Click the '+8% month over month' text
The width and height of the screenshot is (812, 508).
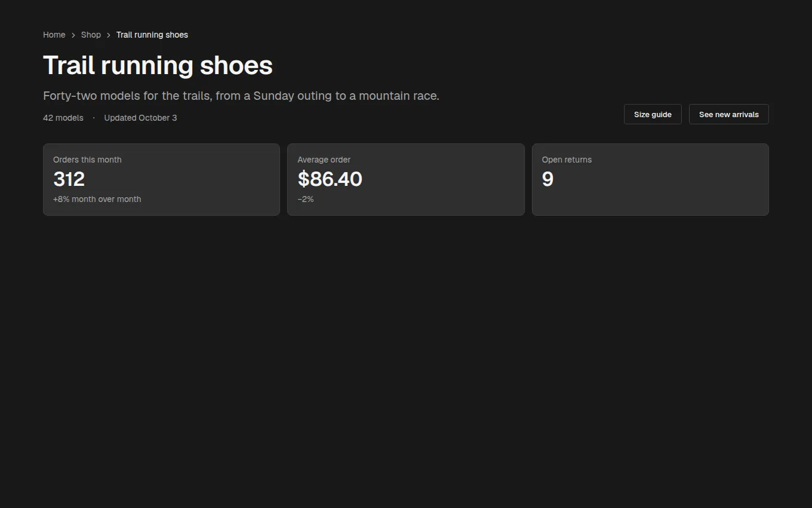click(97, 199)
